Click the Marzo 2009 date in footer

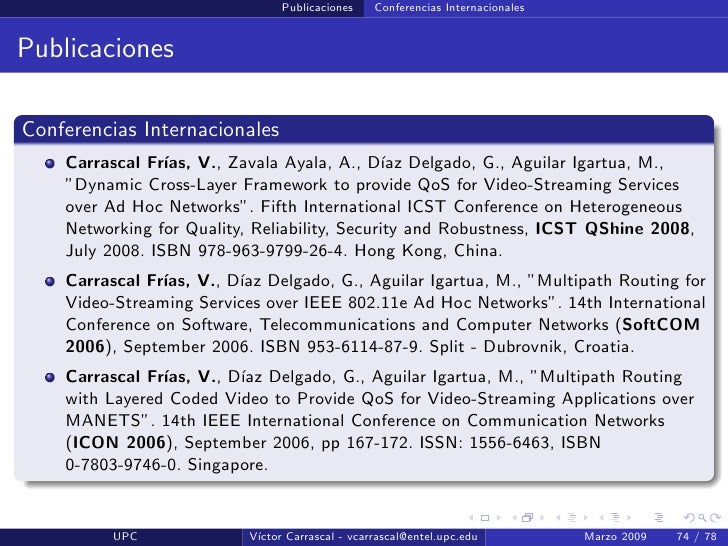tap(615, 536)
